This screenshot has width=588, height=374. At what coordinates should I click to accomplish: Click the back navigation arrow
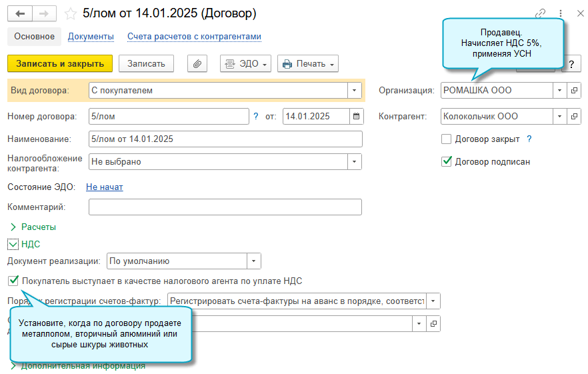click(x=21, y=13)
